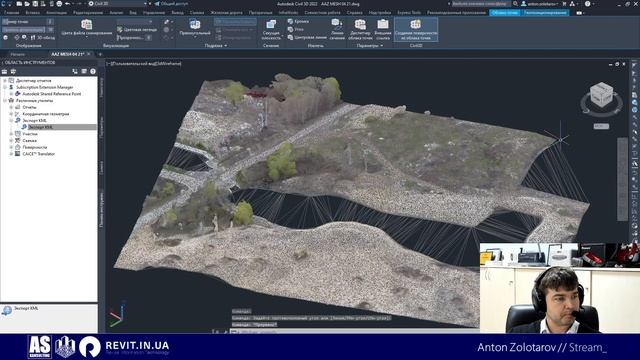Viewport: 640px width, 360px height.
Task: Open the Civil 3D workspace dropdown
Action: click(x=118, y=4)
